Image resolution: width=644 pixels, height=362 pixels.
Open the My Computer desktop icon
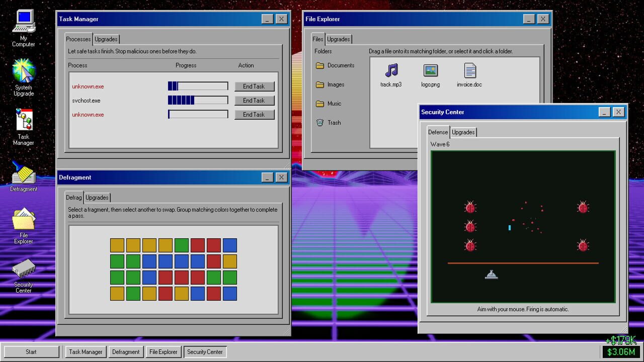(x=24, y=28)
